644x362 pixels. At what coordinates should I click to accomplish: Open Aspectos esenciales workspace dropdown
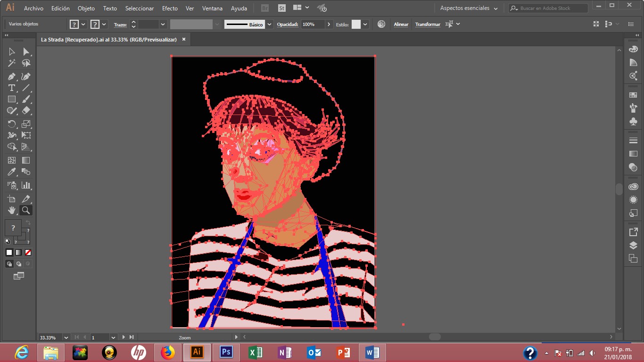tap(469, 8)
